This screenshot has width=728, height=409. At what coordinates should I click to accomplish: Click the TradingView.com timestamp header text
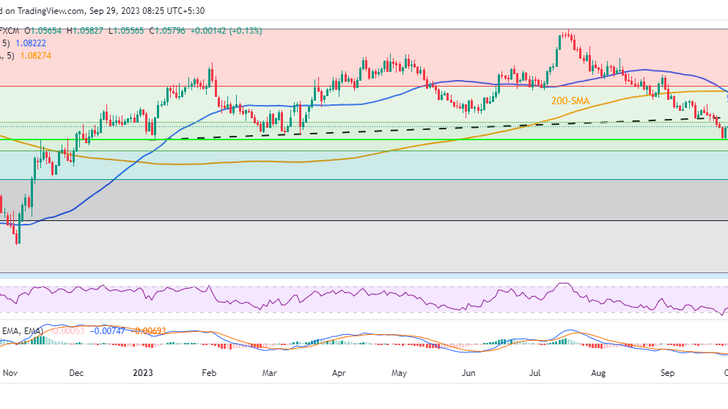[x=102, y=10]
